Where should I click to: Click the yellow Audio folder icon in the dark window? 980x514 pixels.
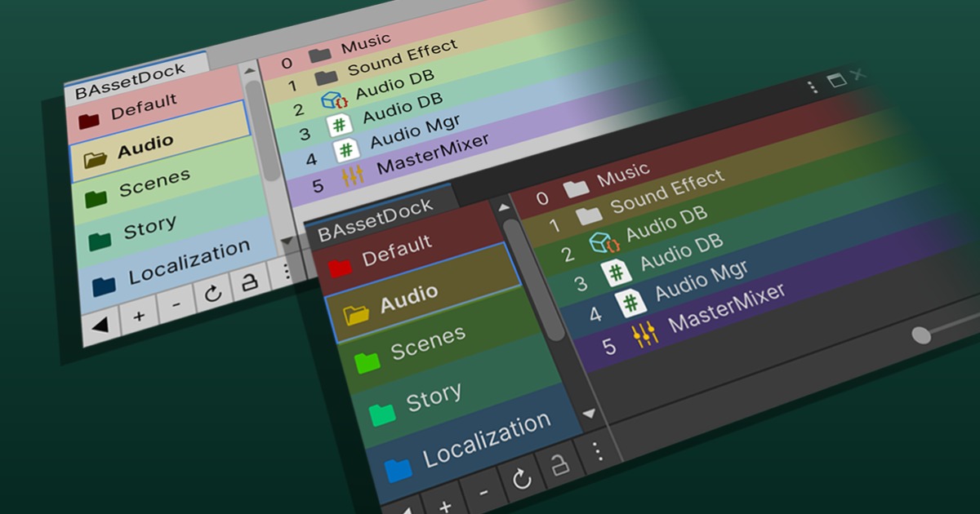pos(356,313)
